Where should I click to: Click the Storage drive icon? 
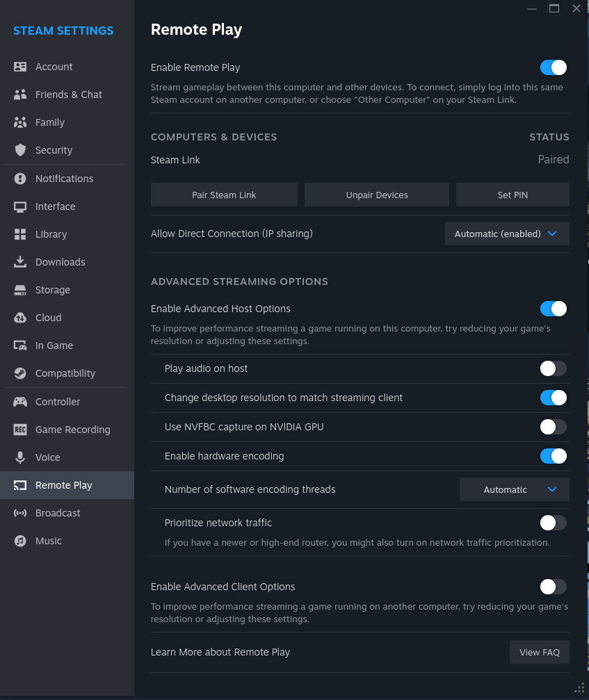(x=20, y=290)
